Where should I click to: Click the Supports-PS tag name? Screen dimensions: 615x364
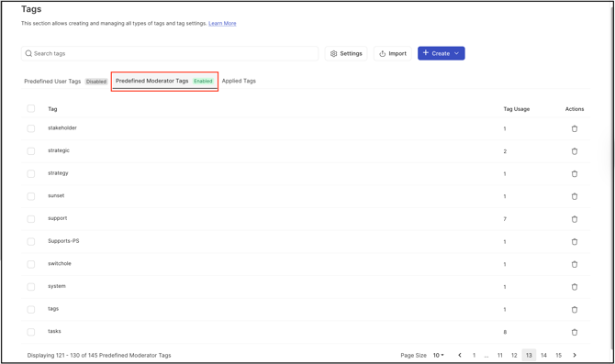(63, 241)
